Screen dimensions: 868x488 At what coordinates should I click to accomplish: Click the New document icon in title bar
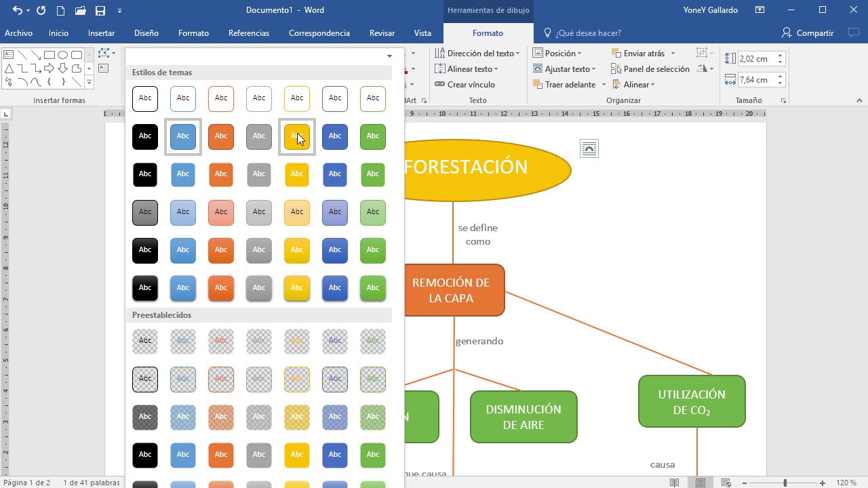pyautogui.click(x=61, y=10)
